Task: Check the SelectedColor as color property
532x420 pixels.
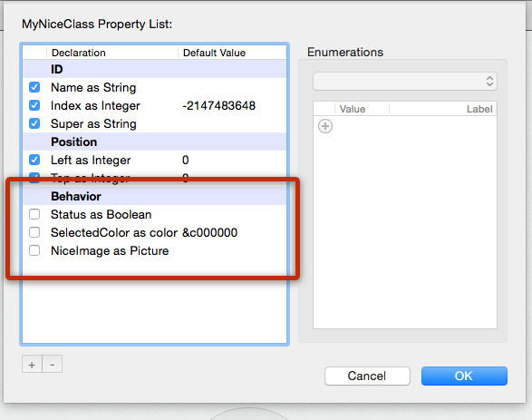Action: pos(34,232)
